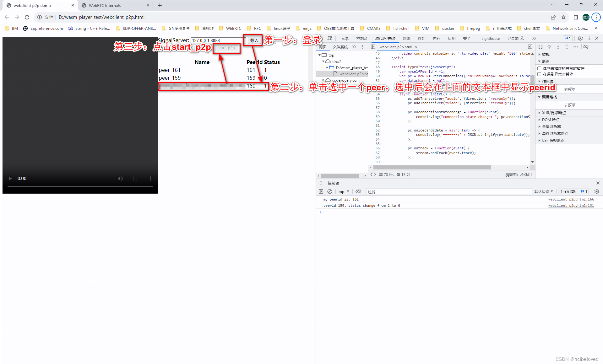The width and height of the screenshot is (603, 364).
Task: Enable pause on caught exceptions checkbox
Action: (x=539, y=74)
